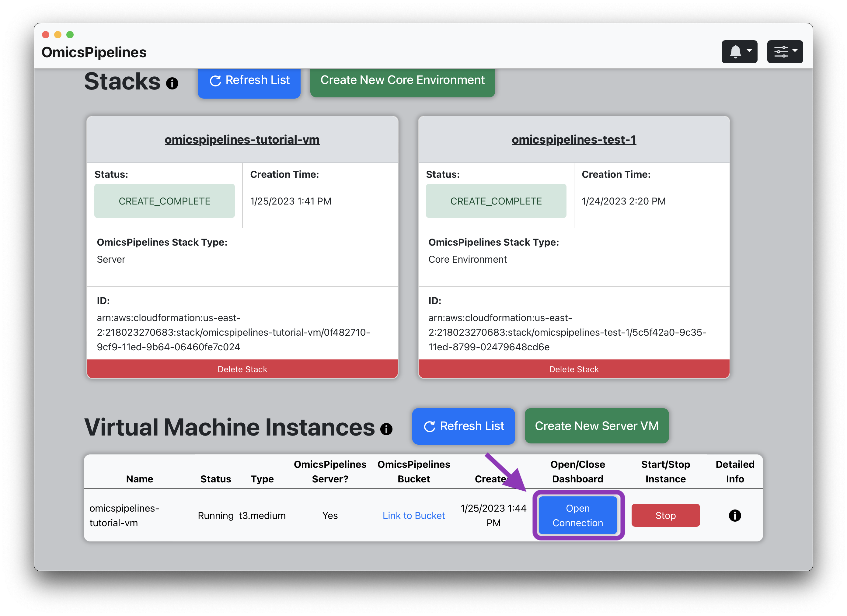Click the Running status cell
Screen dimensions: 847x616
(x=215, y=516)
